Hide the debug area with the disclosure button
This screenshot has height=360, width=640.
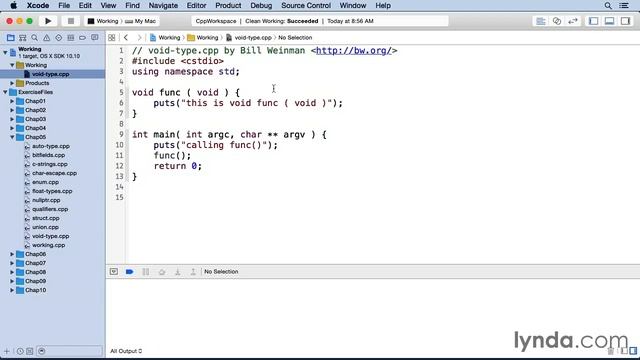coord(113,271)
